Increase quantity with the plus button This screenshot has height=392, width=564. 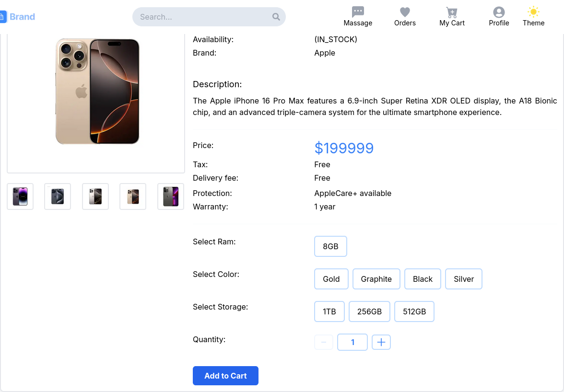click(381, 342)
